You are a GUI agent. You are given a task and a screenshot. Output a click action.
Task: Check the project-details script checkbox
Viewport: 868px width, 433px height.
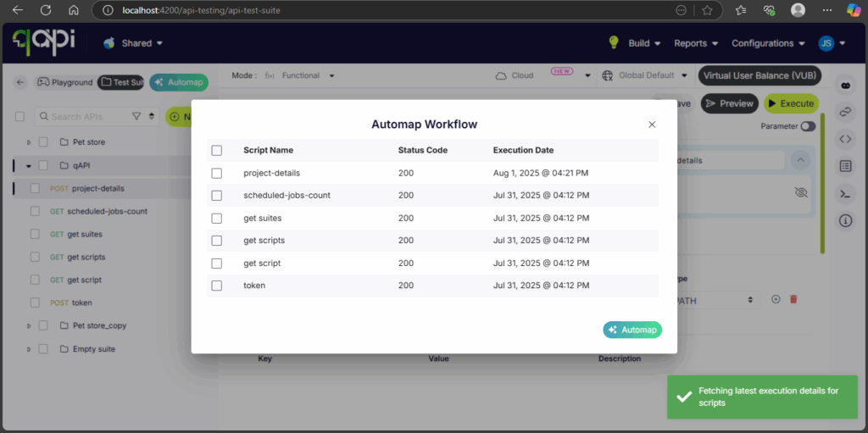point(217,173)
